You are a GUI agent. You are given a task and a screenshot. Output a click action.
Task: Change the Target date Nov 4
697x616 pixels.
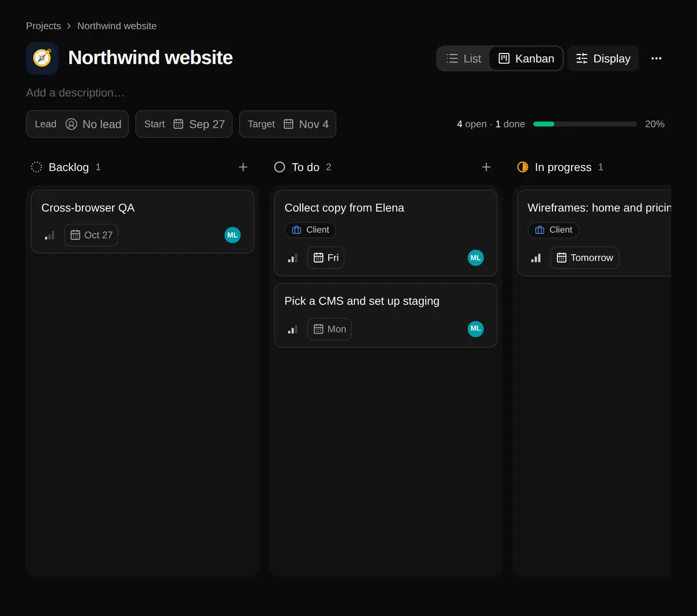tap(288, 124)
